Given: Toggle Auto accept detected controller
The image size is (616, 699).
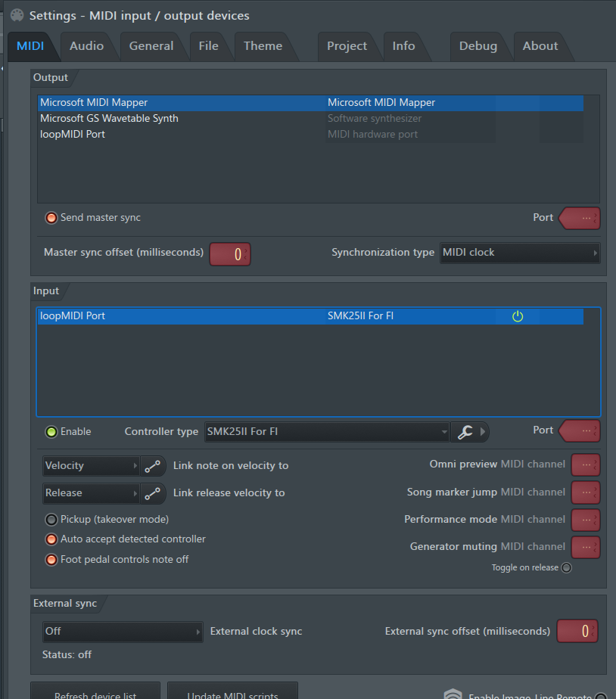Looking at the screenshot, I should click(x=51, y=539).
